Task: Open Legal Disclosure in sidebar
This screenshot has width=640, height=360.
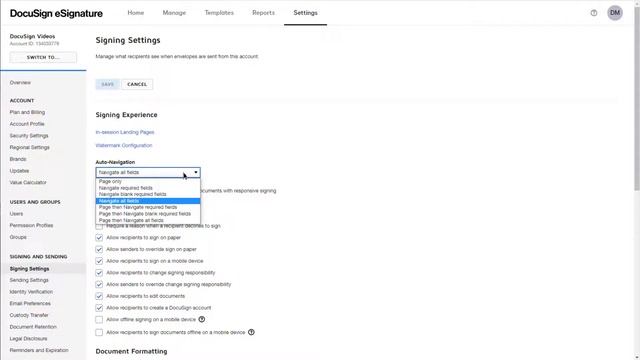Action: [29, 338]
